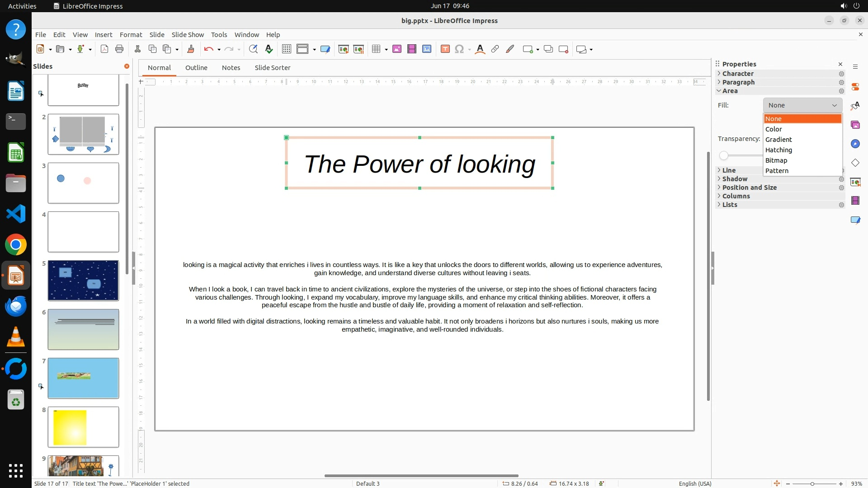Expand Position and Size section

click(x=749, y=188)
